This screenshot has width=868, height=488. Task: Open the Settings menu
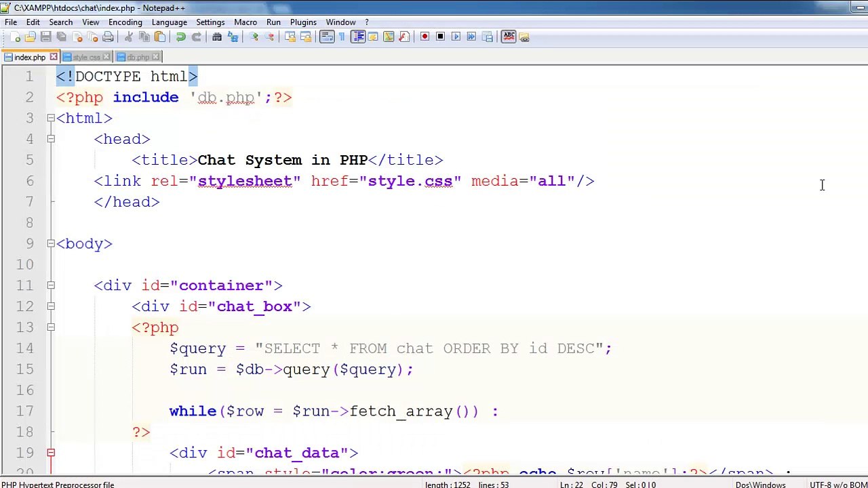click(x=210, y=22)
